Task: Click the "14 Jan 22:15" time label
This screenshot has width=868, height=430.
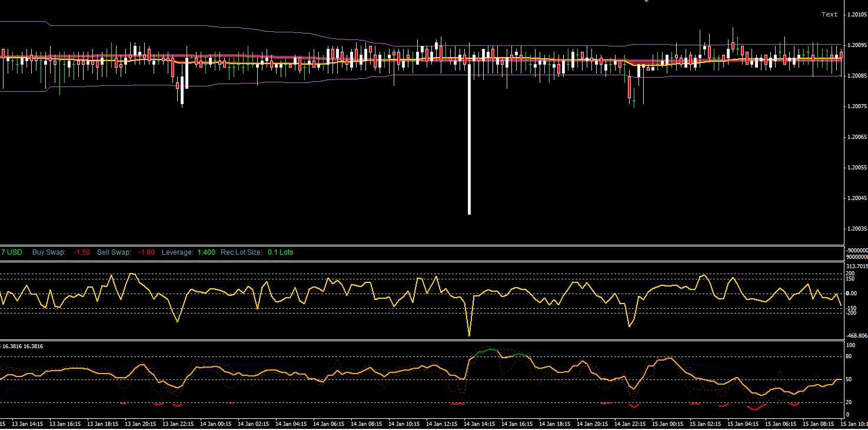Action: click(x=630, y=424)
